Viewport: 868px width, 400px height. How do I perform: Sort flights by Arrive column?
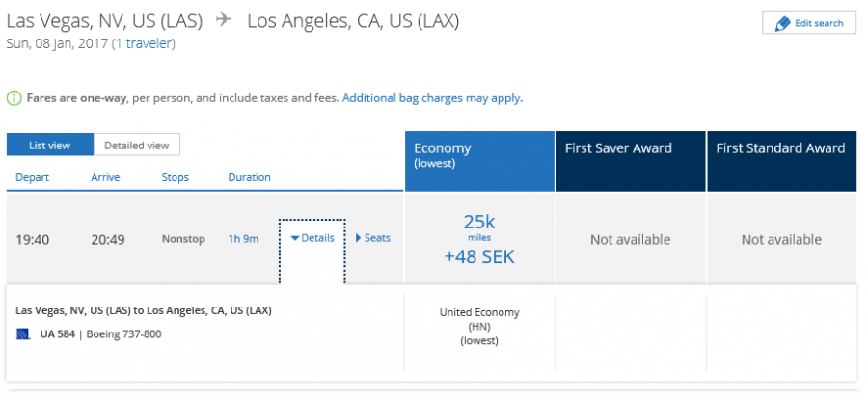105,177
